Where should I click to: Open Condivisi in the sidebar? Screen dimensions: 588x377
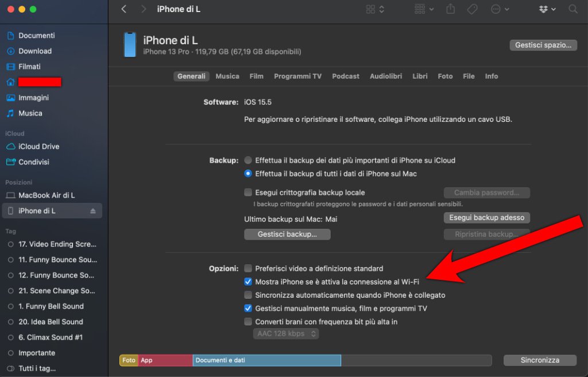pyautogui.click(x=34, y=162)
